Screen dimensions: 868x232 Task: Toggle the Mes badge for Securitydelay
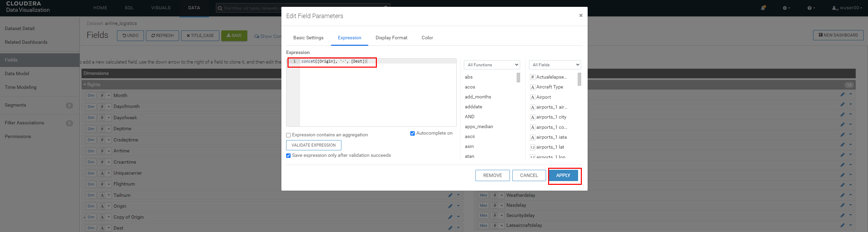(483, 215)
